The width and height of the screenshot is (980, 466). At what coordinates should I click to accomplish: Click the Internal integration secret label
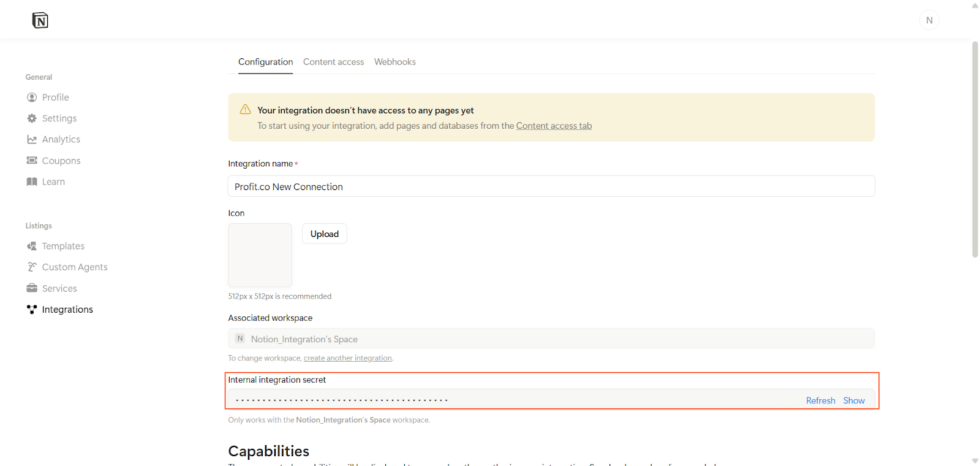(277, 380)
